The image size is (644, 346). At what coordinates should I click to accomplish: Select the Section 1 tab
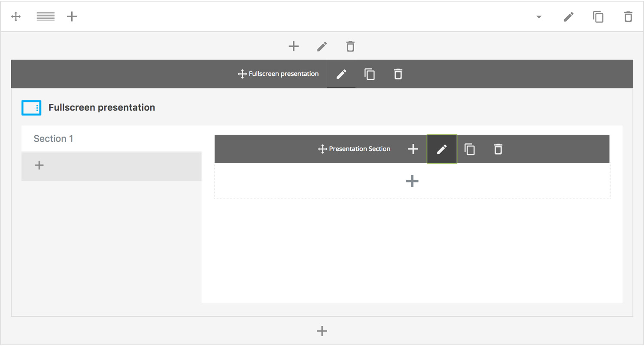(x=112, y=139)
